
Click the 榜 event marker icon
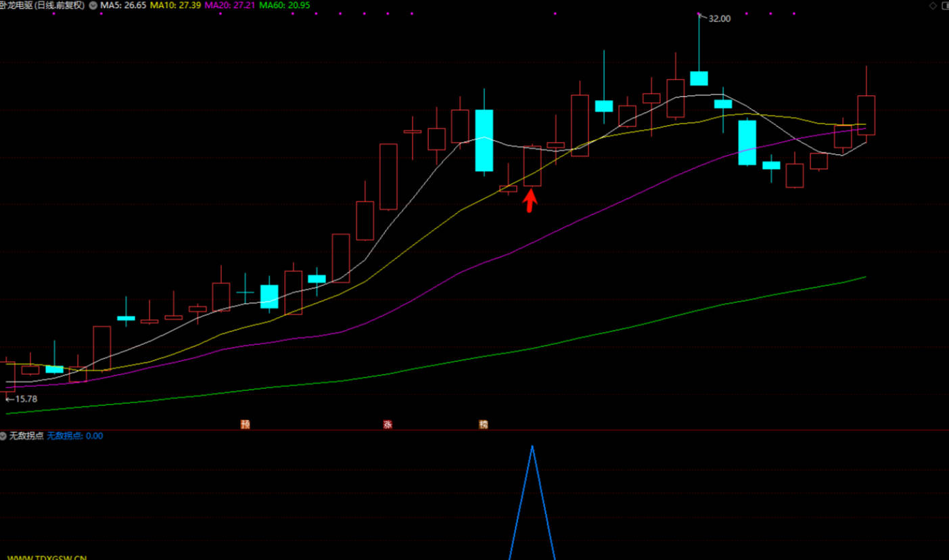tap(483, 425)
